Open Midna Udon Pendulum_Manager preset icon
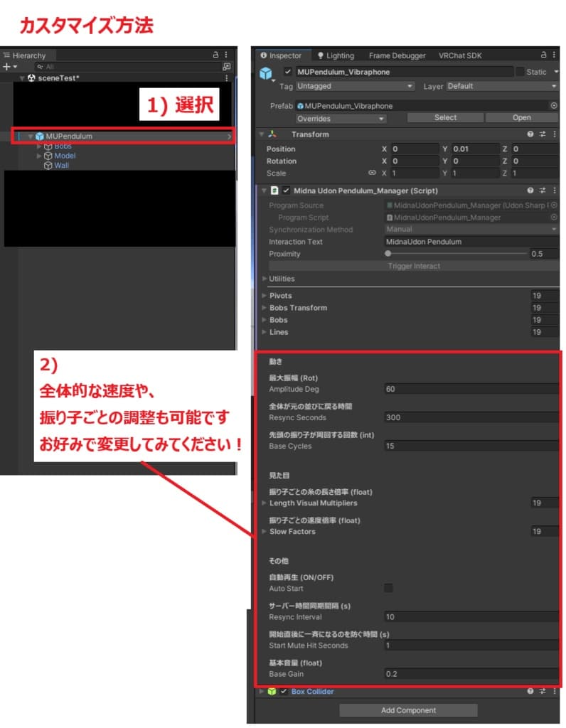 pos(543,191)
